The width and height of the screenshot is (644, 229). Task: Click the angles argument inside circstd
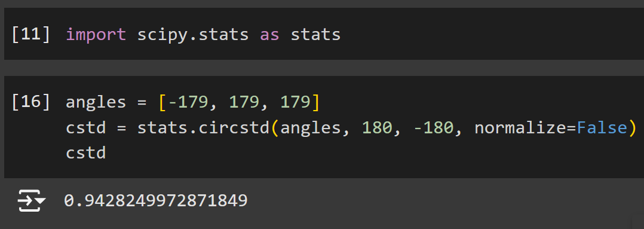pyautogui.click(x=311, y=129)
